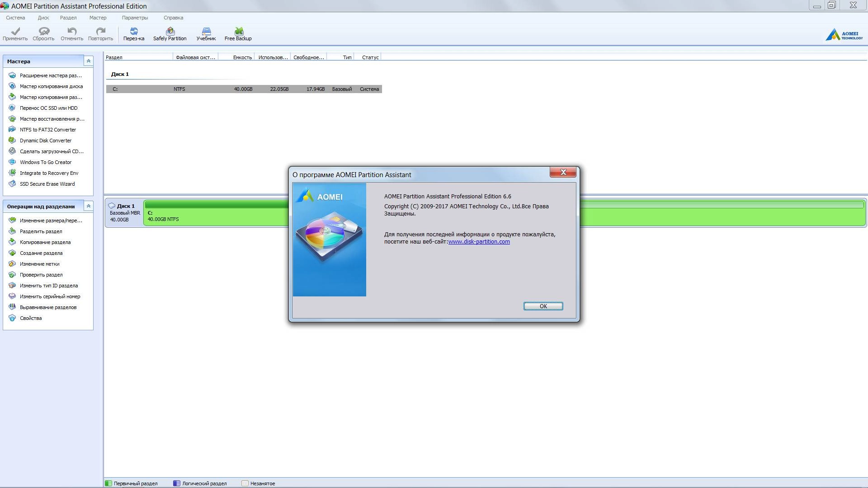Open Мастер восстановления раздела icon
Image resolution: width=868 pixels, height=488 pixels.
click(12, 119)
